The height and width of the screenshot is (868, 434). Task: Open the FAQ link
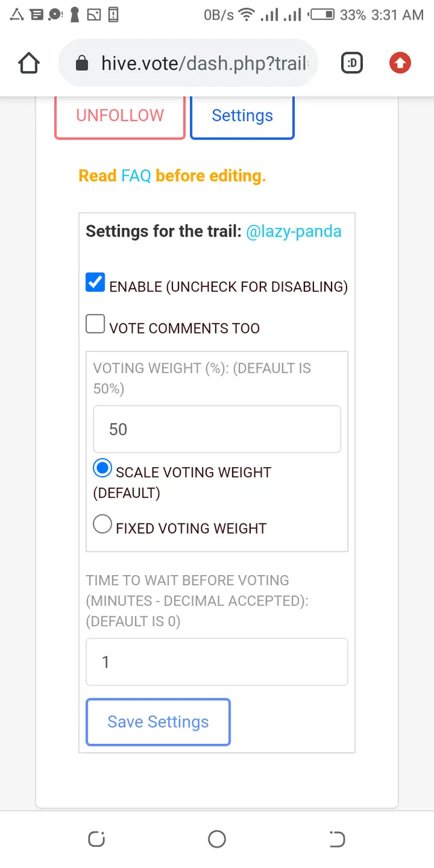click(136, 176)
